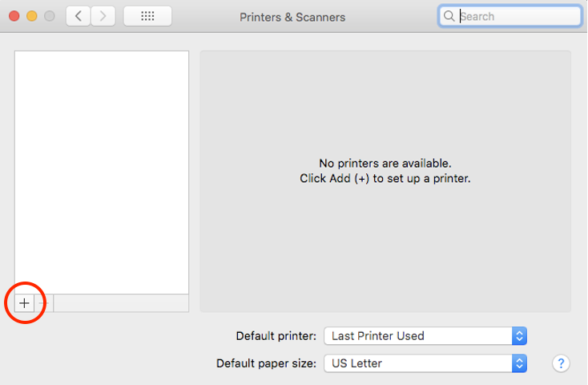
Task: Click the gray zoom window button
Action: pos(50,16)
